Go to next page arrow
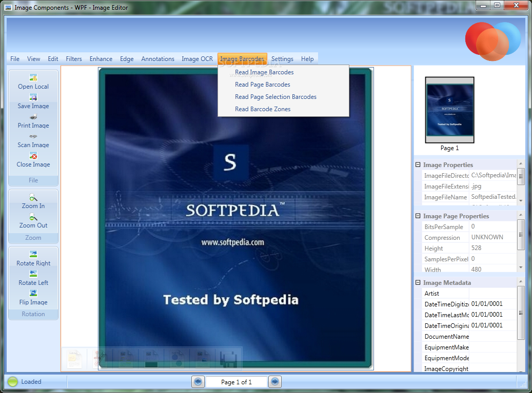The height and width of the screenshot is (393, 532). [275, 382]
